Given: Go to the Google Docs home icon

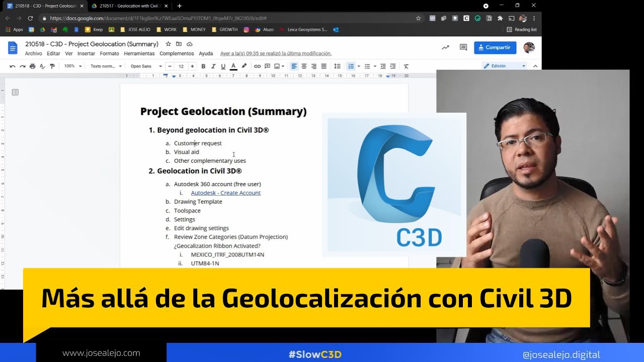Looking at the screenshot, I should click(13, 48).
